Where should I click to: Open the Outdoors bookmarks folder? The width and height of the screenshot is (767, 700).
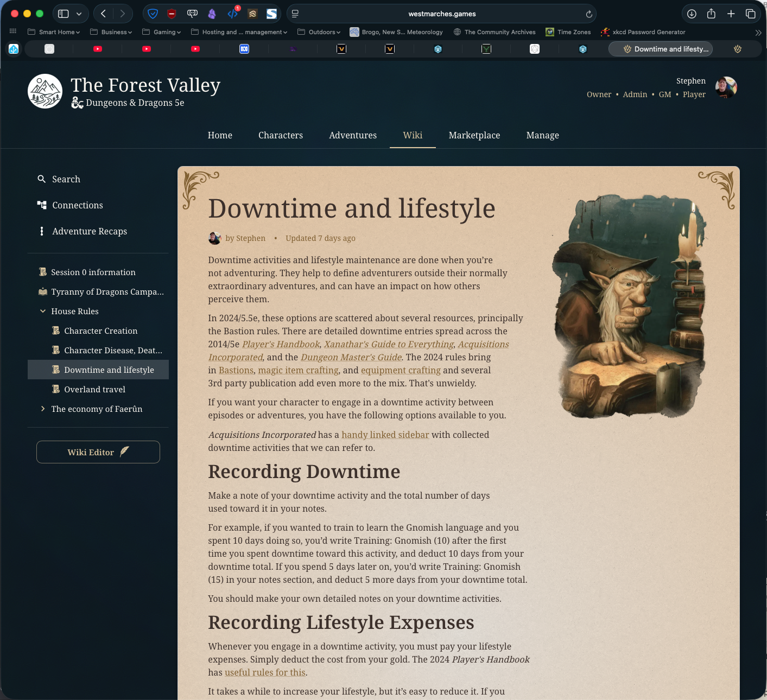[x=319, y=32]
